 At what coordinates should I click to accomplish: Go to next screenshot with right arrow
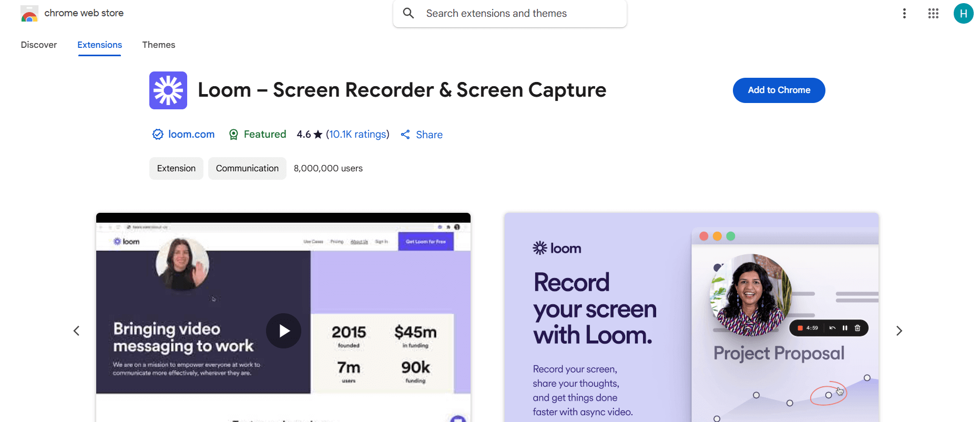click(x=899, y=331)
